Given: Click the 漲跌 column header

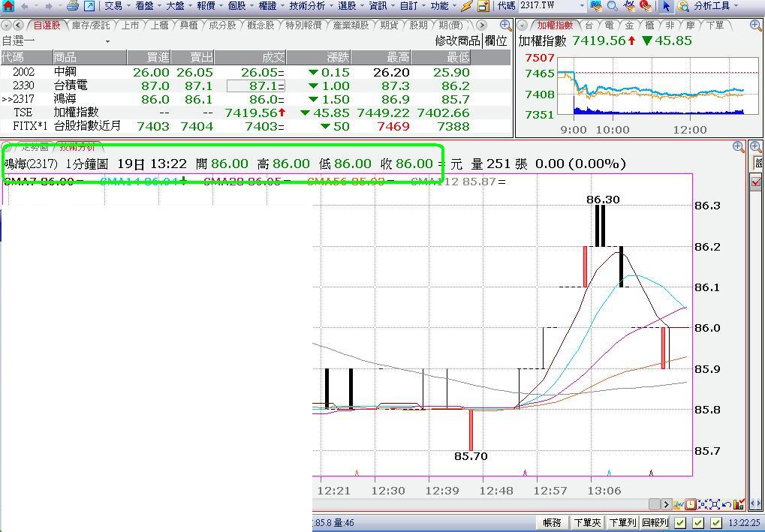Looking at the screenshot, I should pyautogui.click(x=318, y=58).
